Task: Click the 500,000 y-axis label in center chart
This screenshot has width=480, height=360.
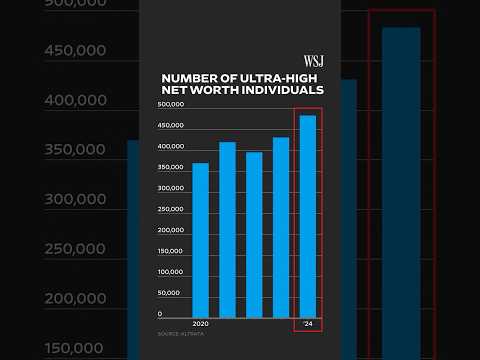Action: pyautogui.click(x=171, y=104)
